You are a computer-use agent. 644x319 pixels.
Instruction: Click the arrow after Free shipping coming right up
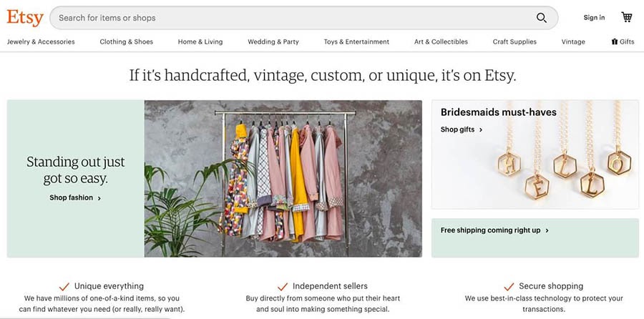click(547, 231)
